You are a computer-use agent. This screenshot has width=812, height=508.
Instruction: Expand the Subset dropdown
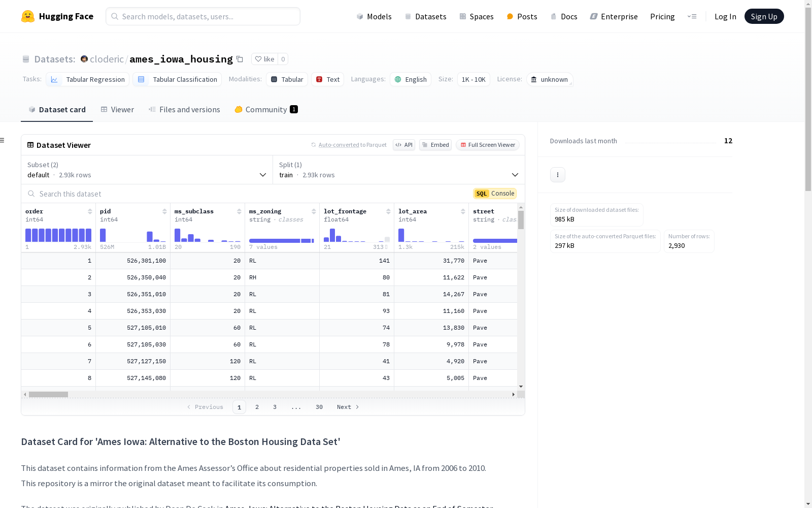click(x=147, y=170)
